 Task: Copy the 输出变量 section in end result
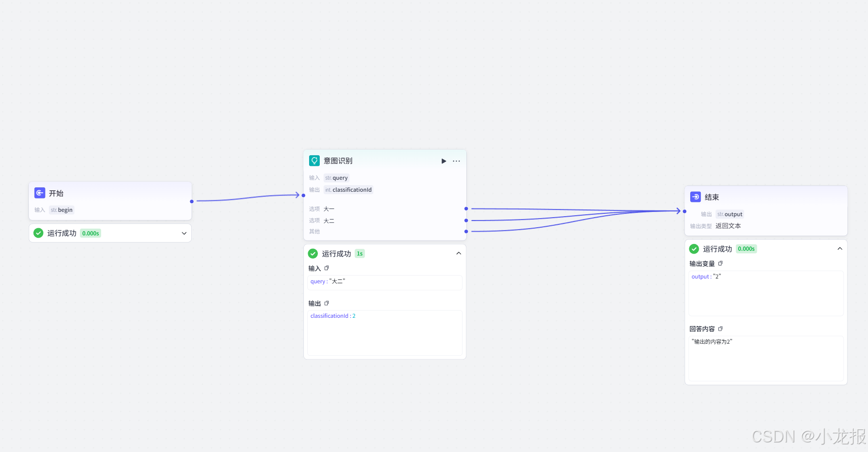coord(720,264)
